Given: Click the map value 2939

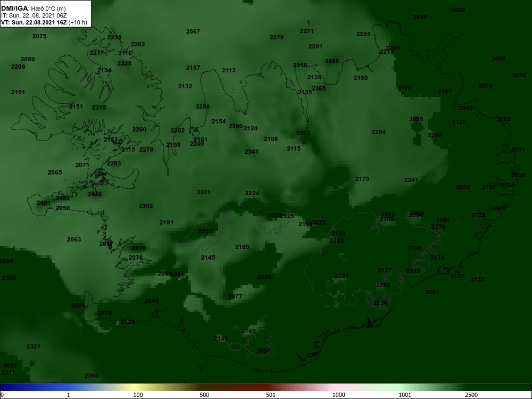Looking at the screenshot, I should [x=205, y=231].
